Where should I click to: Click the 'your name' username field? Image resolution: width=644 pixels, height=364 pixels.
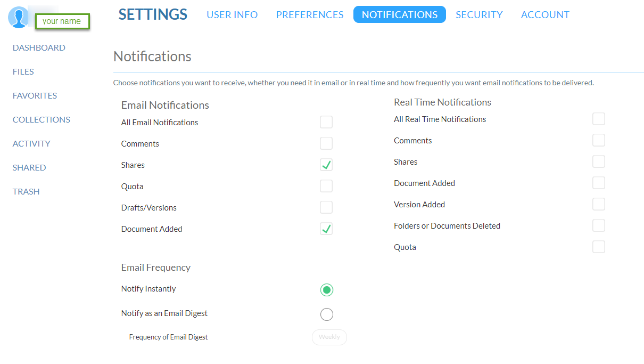[x=62, y=21]
